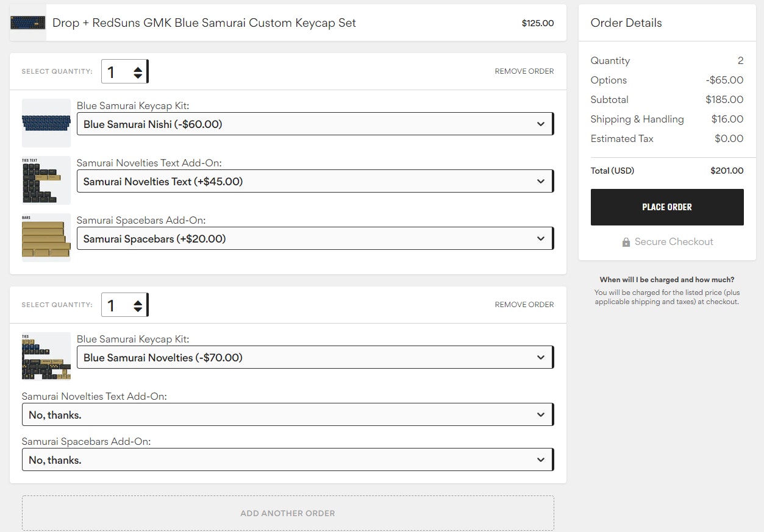Click the Blue Samurai Novelties kit thumbnail
764x532 pixels.
click(46, 356)
